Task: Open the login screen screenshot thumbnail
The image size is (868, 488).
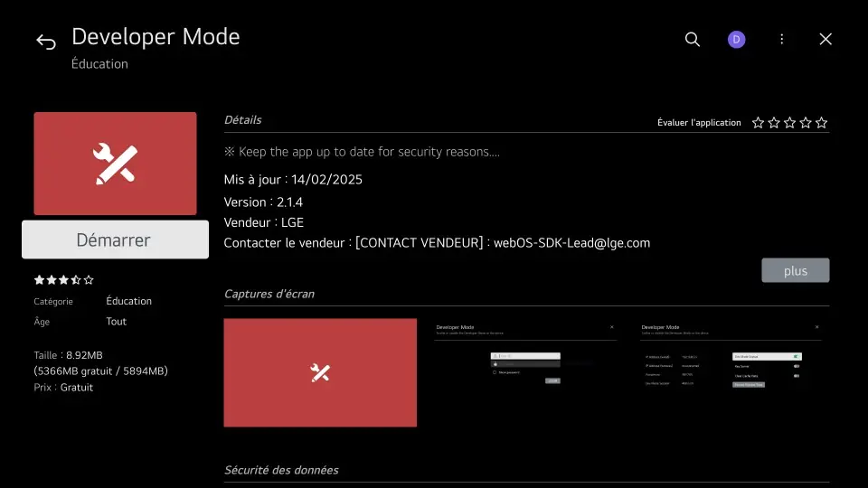Action: pos(525,372)
